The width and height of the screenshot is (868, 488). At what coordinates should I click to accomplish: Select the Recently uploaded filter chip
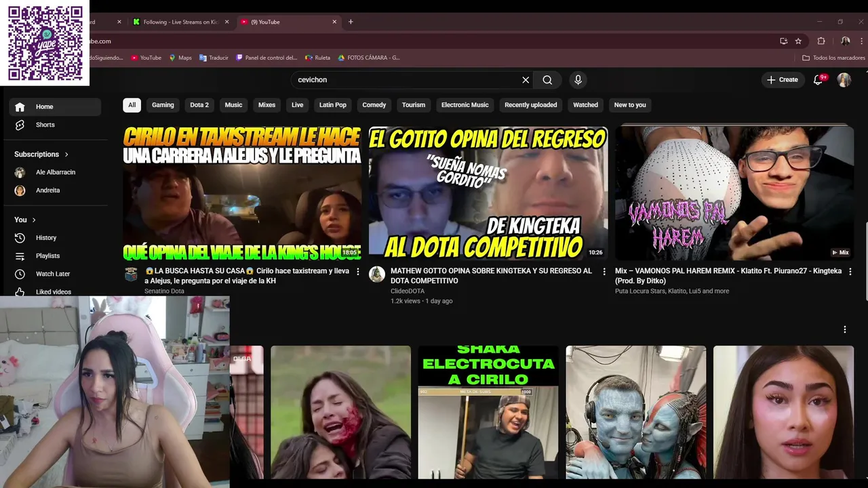[x=530, y=105]
